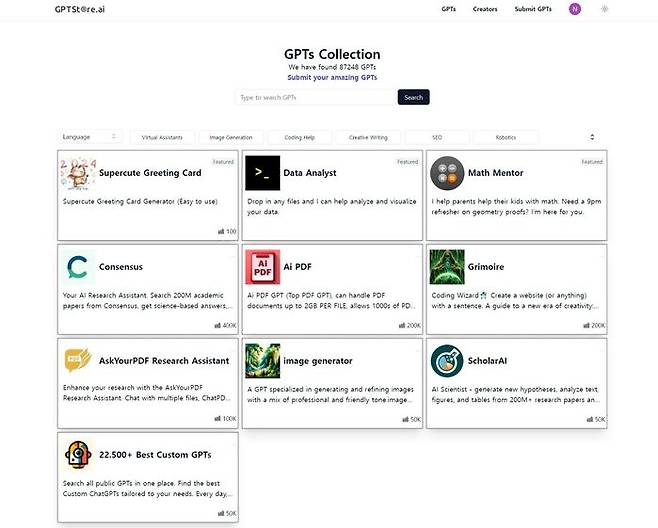Viewport: 658px width, 528px height.
Task: Open Submit GPTs in the top navigation
Action: coord(533,9)
